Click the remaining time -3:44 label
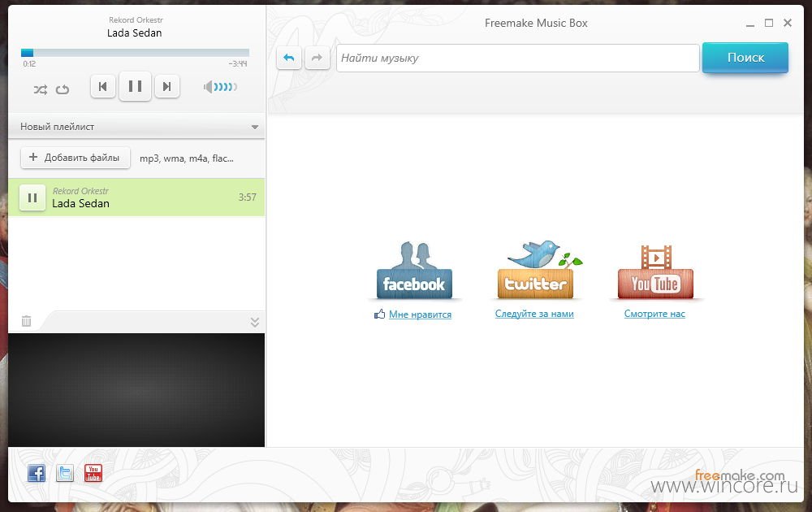 coord(238,64)
